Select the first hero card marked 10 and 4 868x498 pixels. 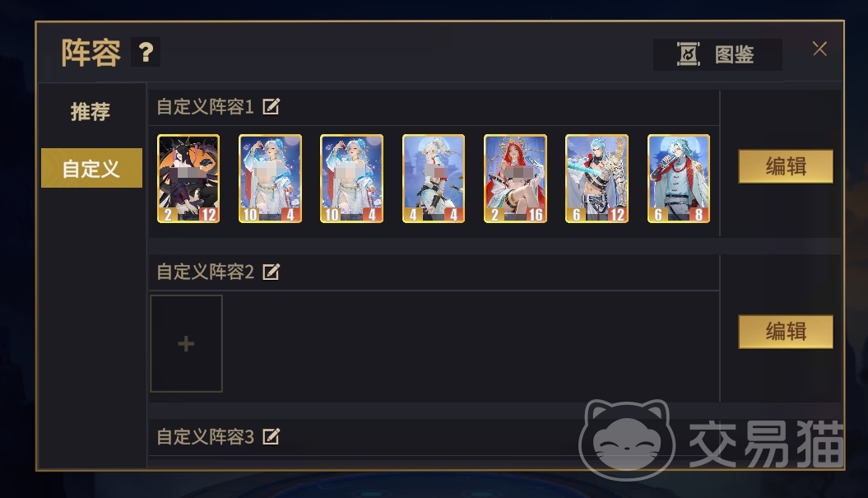(x=270, y=179)
